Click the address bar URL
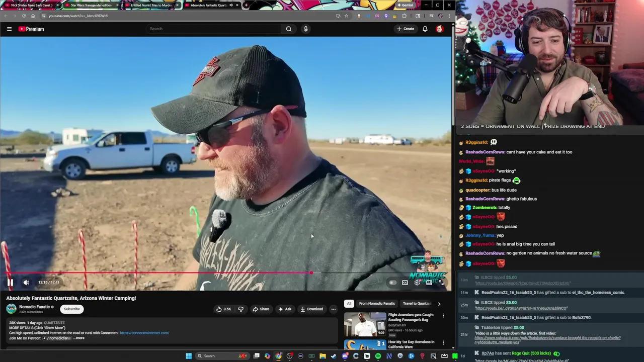 pyautogui.click(x=78, y=16)
